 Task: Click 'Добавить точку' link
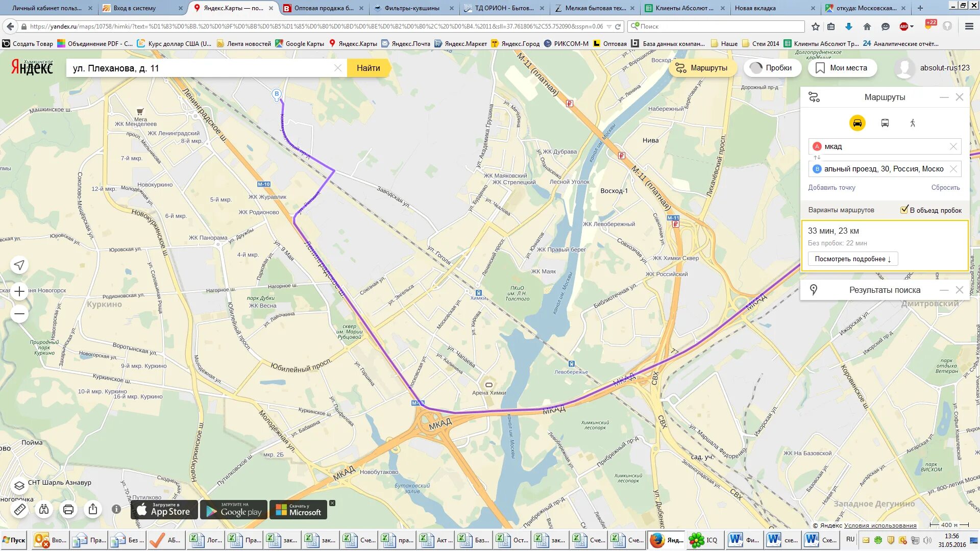(x=831, y=187)
